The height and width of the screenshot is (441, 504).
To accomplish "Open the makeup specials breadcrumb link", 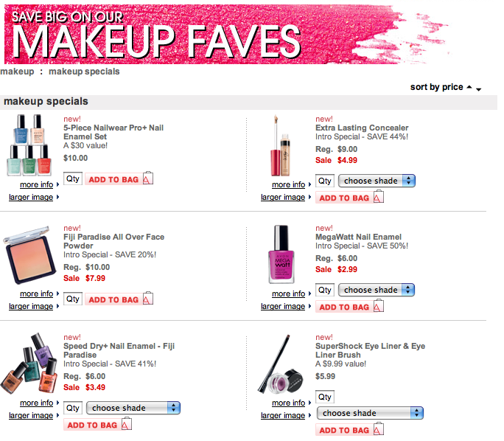I will point(84,72).
